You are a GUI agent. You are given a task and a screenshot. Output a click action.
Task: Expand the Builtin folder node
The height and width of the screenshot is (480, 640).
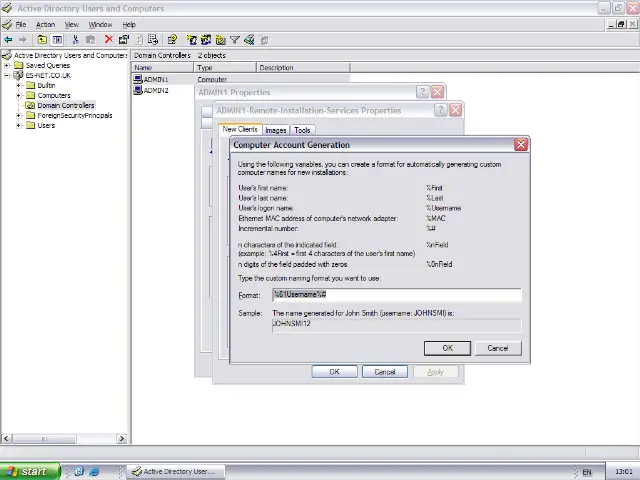pos(19,85)
